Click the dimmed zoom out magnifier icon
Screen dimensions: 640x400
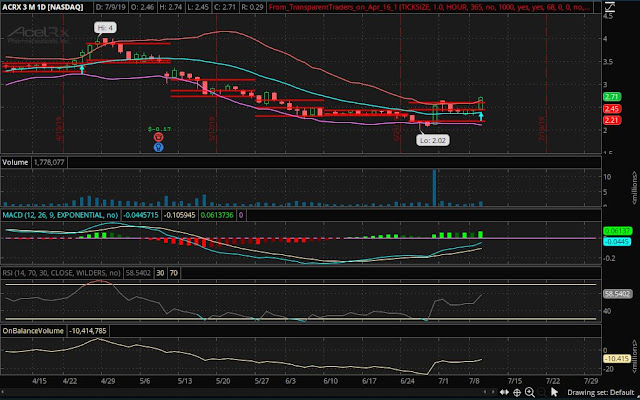(541, 393)
